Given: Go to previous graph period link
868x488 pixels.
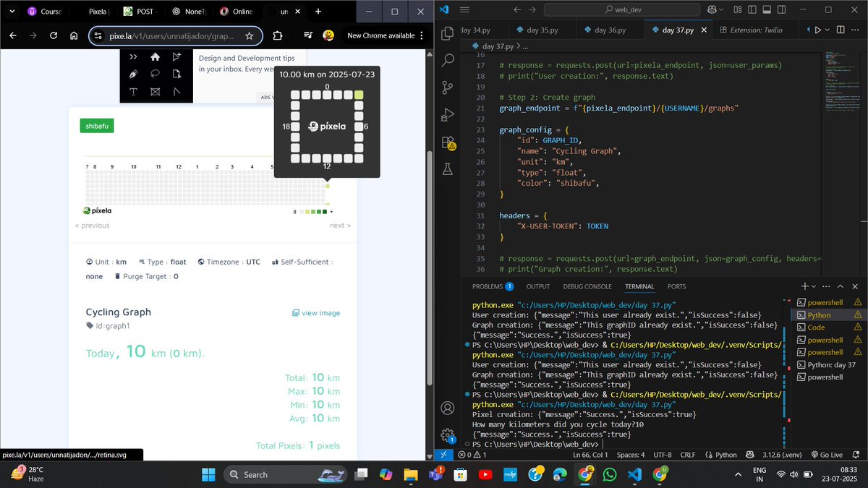Looking at the screenshot, I should tap(92, 226).
